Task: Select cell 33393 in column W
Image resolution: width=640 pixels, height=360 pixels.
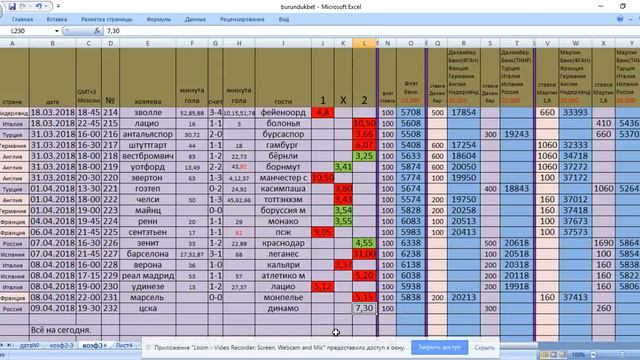Action: click(x=576, y=112)
